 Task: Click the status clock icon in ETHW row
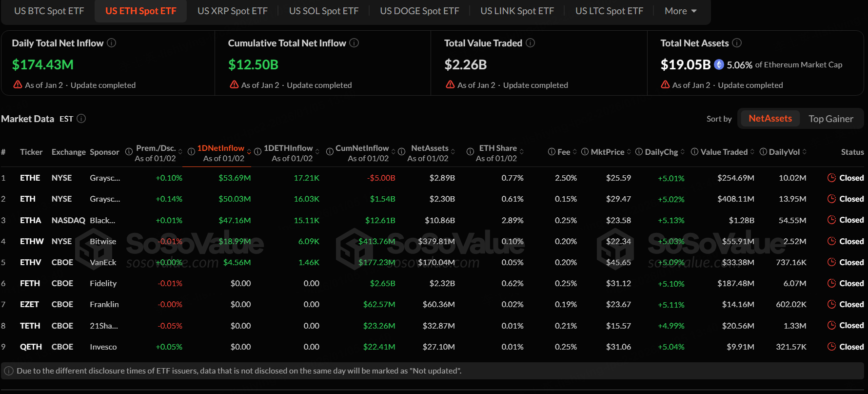click(832, 241)
